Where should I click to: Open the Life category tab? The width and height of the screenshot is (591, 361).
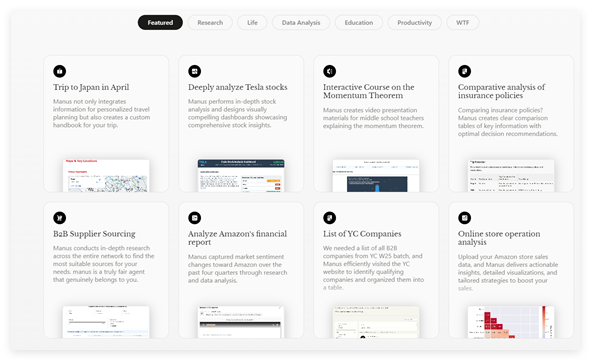pos(252,23)
